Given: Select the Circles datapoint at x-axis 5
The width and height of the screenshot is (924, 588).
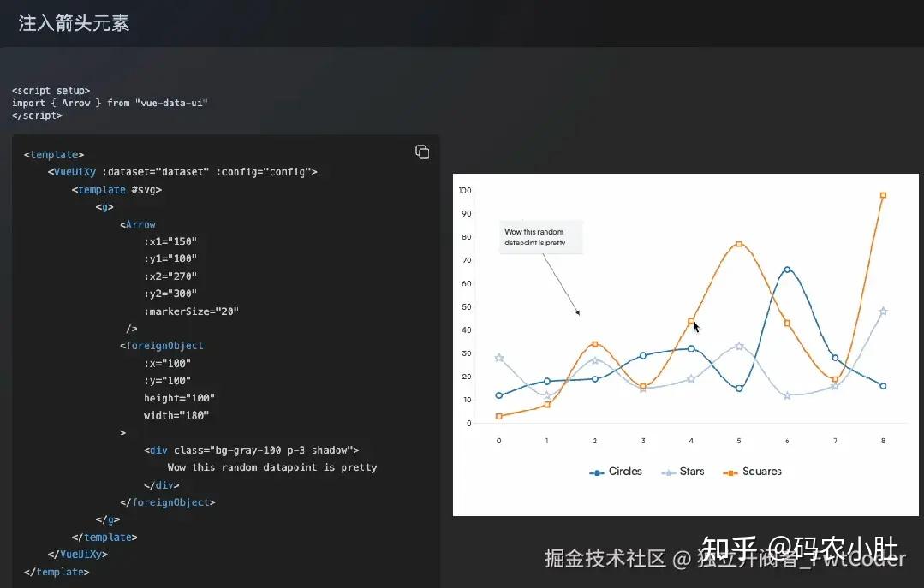Looking at the screenshot, I should click(x=739, y=389).
